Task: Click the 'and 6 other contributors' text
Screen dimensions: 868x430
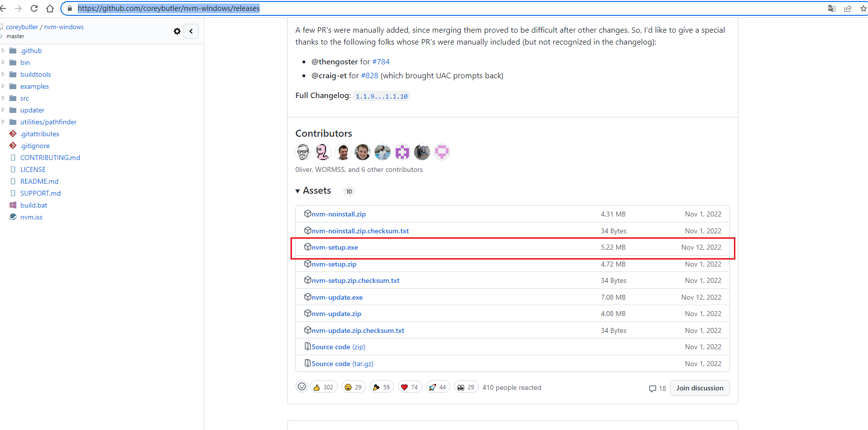Action: (386, 169)
